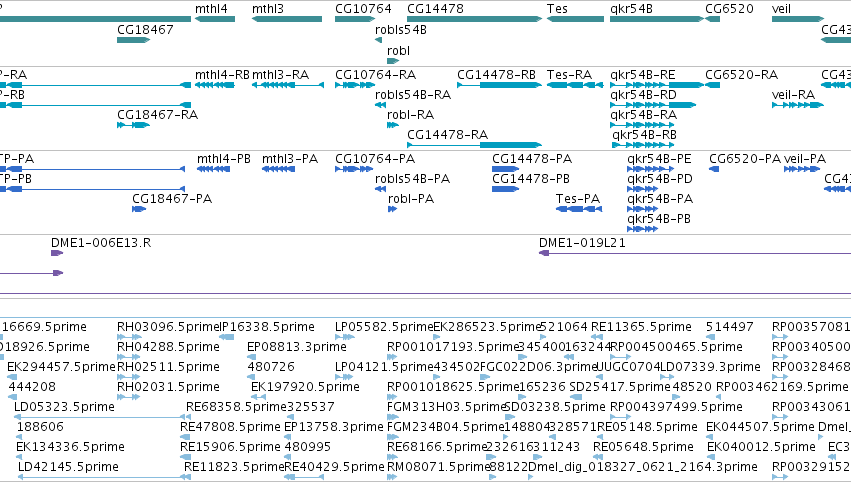Select protein qkr54B-PA

[660, 199]
